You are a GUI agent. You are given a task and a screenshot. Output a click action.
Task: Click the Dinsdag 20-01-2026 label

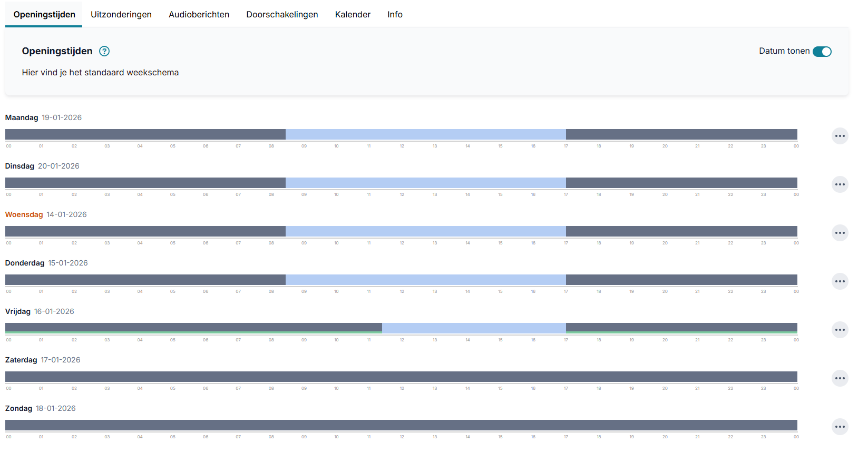coord(42,166)
